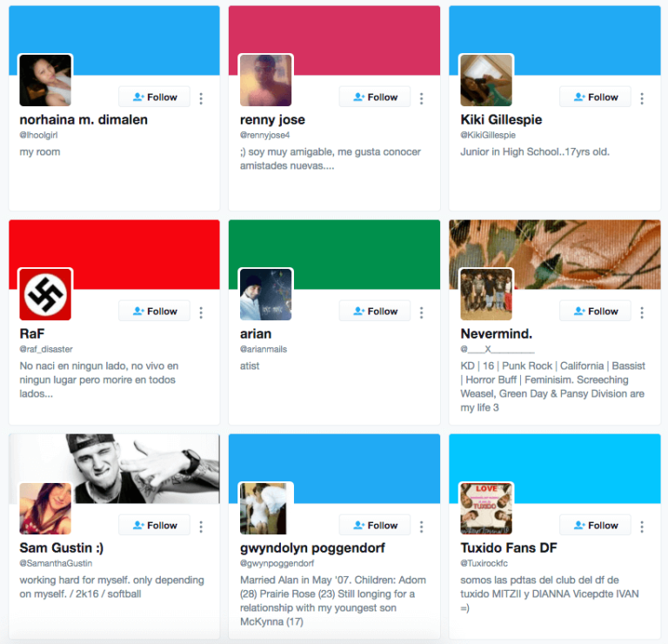Open more options for norhaina m. dimalen
668x644 pixels.
click(x=201, y=98)
